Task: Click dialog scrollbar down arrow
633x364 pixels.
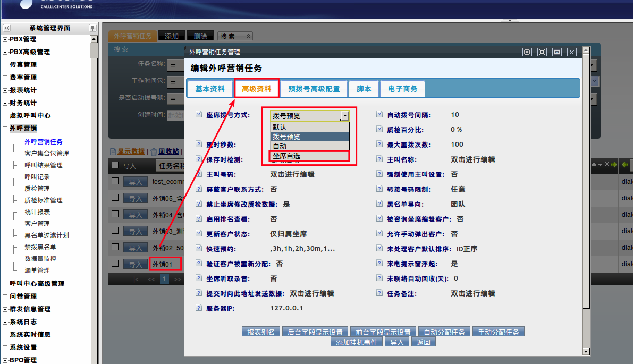Action: click(x=586, y=351)
